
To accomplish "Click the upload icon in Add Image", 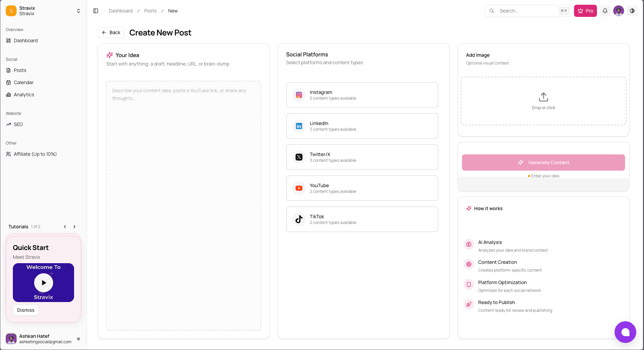I will (x=543, y=97).
